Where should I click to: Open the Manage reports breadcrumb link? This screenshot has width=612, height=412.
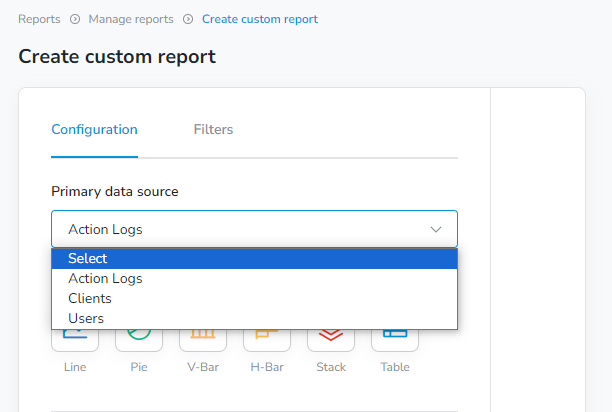pyautogui.click(x=131, y=19)
